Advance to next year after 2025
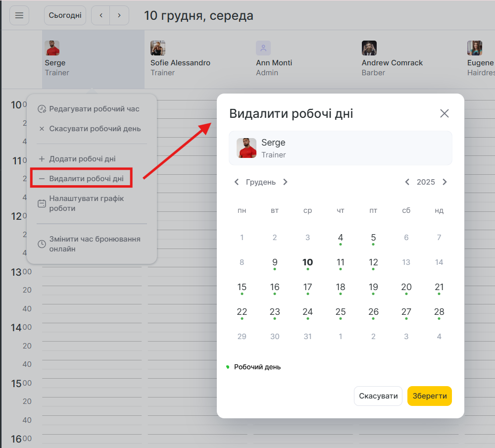Viewport: 495px width, 448px height. point(445,182)
